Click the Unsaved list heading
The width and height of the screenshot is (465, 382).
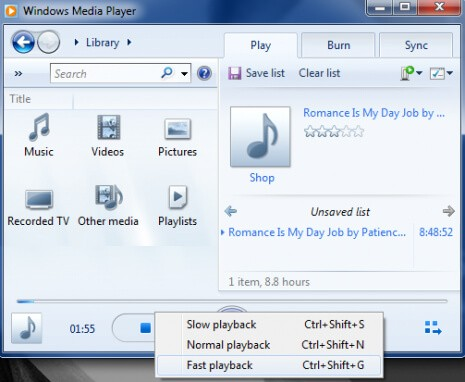coord(340,212)
